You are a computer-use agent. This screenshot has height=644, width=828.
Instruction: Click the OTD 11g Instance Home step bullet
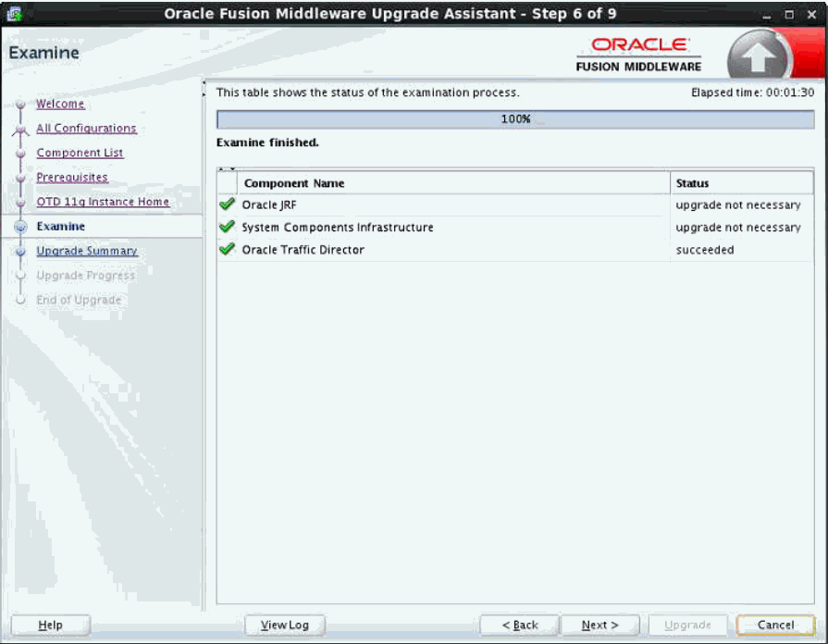tap(20, 203)
